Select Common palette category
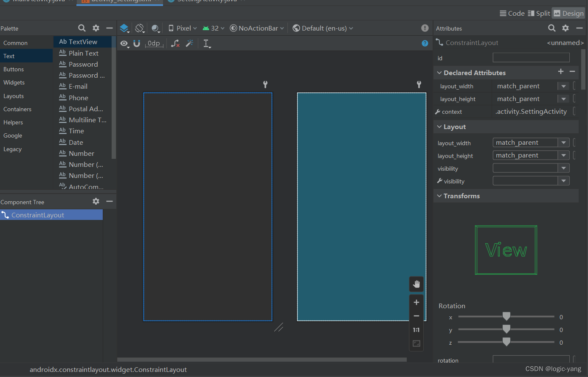Viewport: 588px width, 377px height. 26,43
